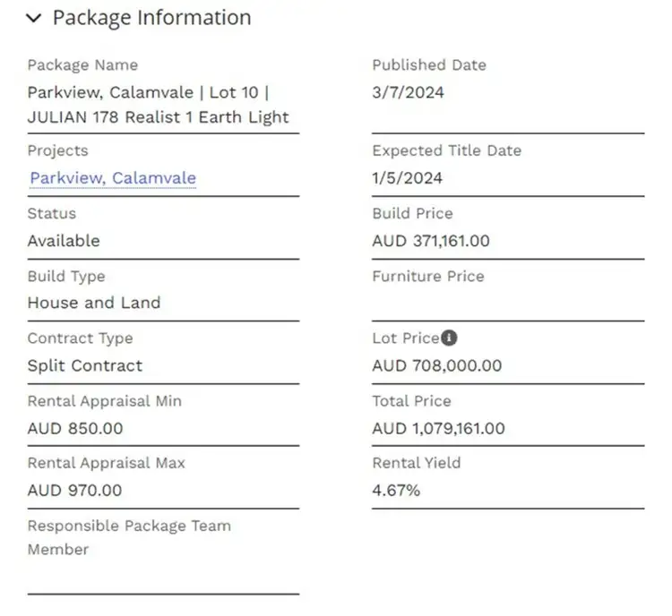Click the Lot Price label text

click(x=405, y=338)
